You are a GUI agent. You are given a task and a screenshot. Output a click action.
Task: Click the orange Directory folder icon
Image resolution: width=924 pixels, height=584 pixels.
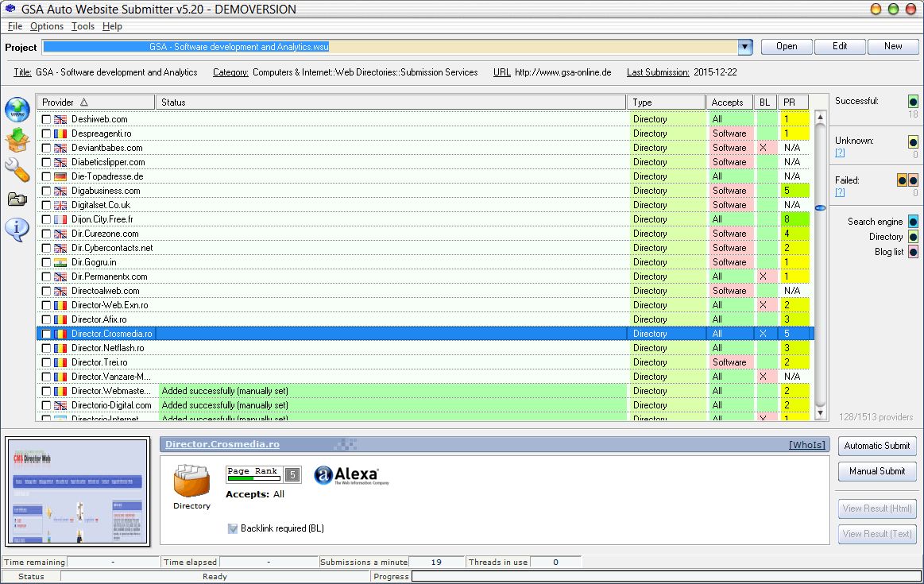tap(191, 481)
